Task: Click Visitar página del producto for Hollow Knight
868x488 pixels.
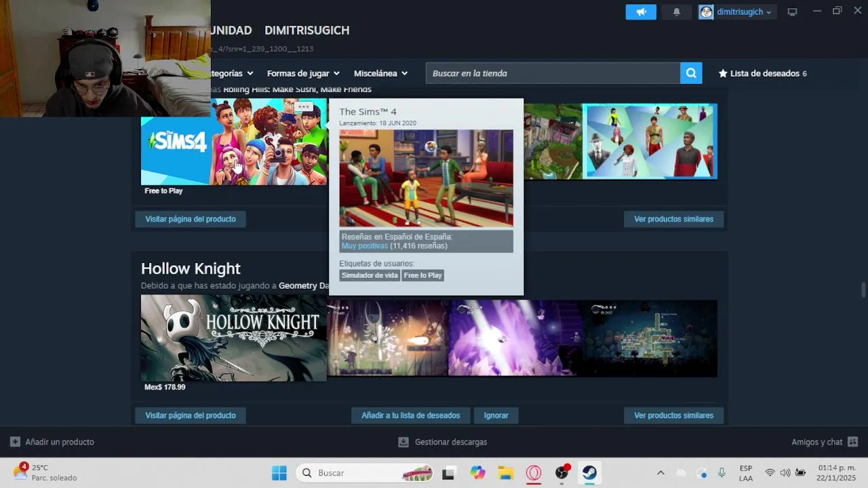Action: coord(191,415)
